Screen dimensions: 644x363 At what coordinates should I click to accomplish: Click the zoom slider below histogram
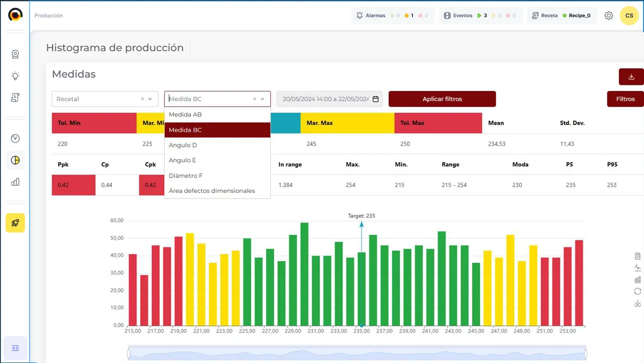357,354
